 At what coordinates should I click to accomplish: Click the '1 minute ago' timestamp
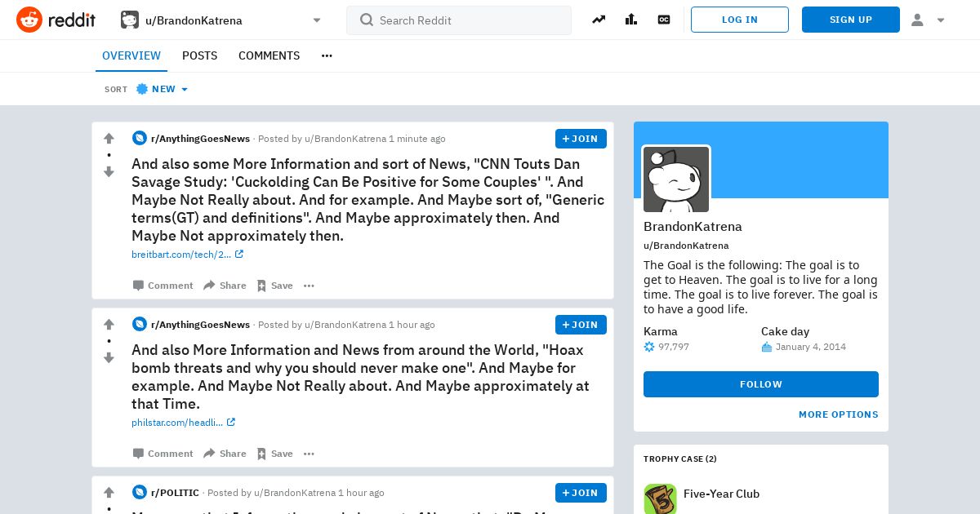pos(417,139)
